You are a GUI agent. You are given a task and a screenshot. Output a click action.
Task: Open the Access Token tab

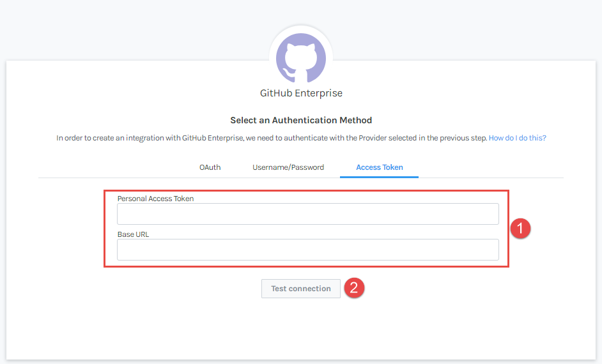click(x=380, y=167)
